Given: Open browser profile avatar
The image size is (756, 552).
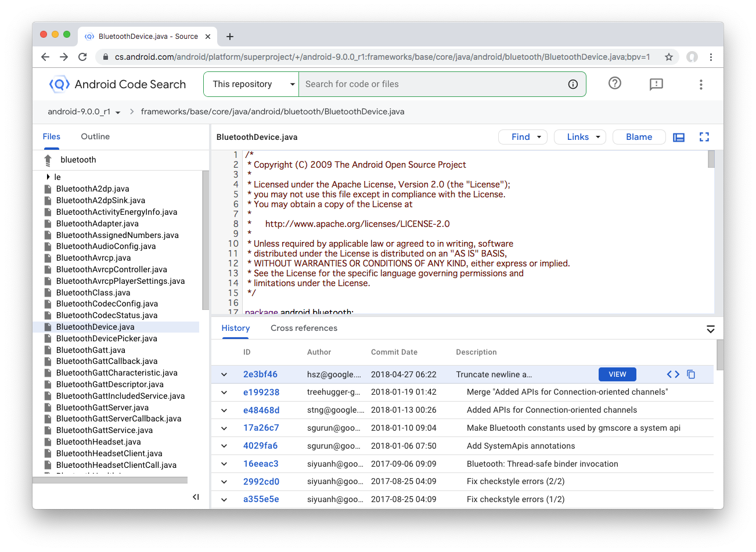Looking at the screenshot, I should tap(692, 57).
